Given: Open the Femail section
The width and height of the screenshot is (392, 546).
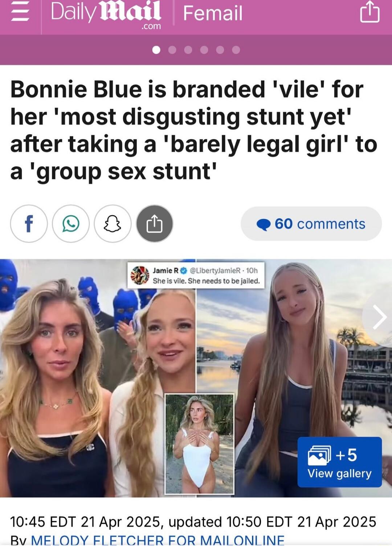Looking at the screenshot, I should point(213,13).
